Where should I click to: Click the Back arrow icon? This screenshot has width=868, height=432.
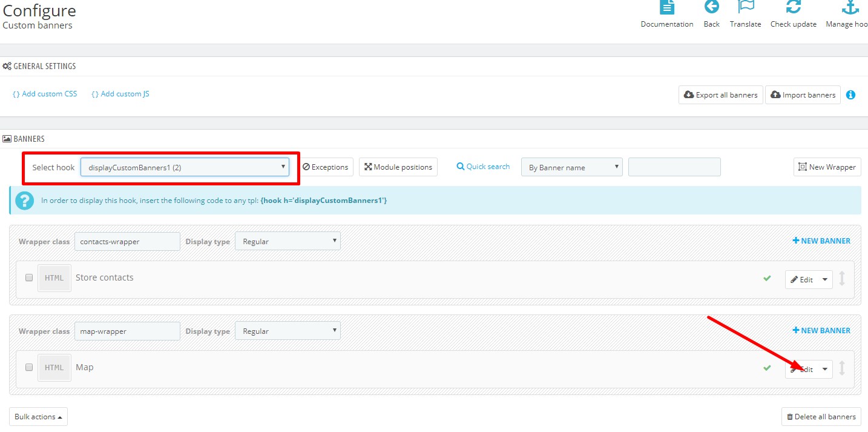click(711, 7)
